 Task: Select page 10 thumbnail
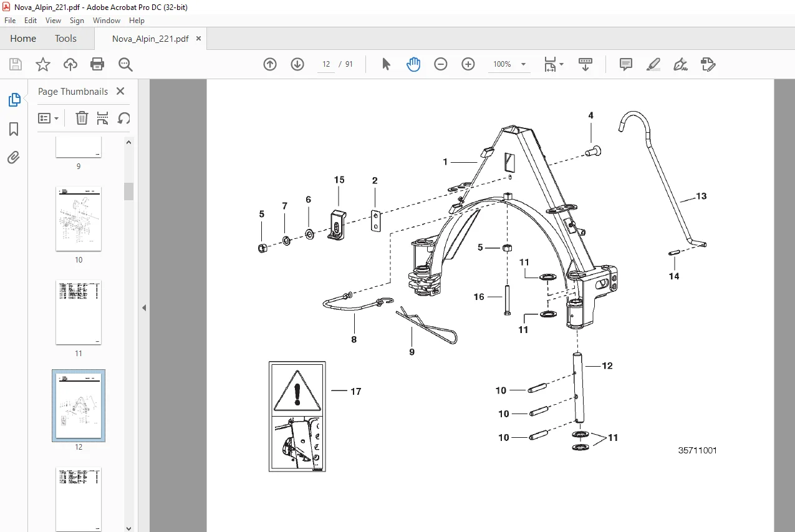point(79,219)
